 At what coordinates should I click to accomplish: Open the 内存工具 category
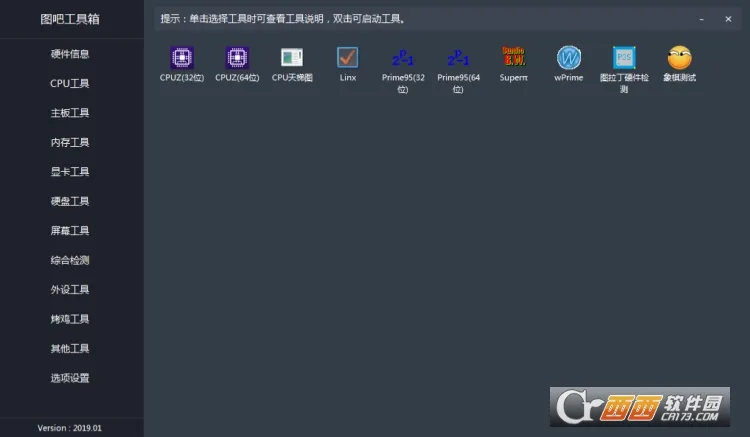[70, 143]
